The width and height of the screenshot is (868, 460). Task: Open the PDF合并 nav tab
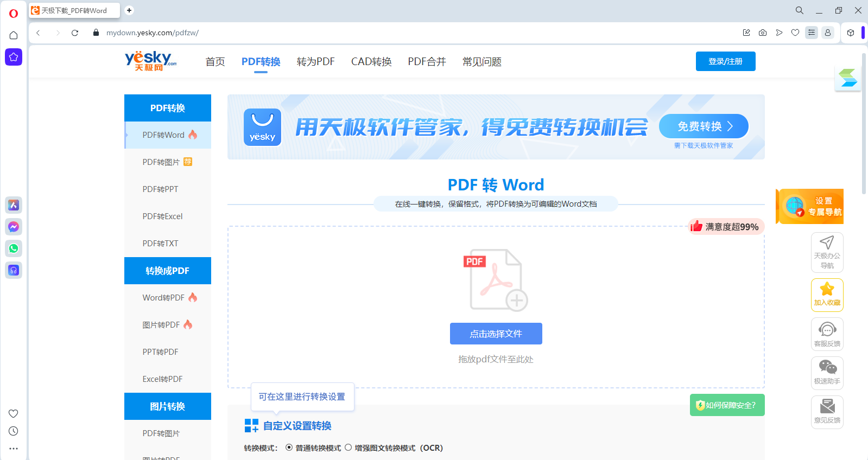[x=427, y=62]
